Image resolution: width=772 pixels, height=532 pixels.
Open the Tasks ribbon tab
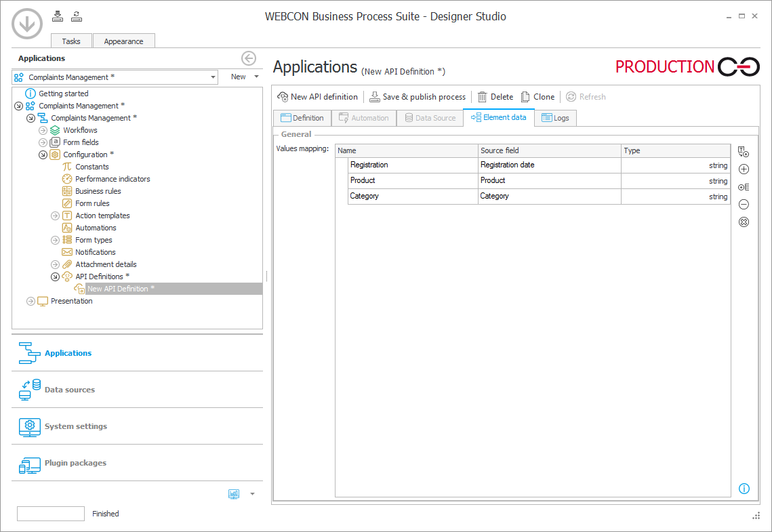point(71,41)
